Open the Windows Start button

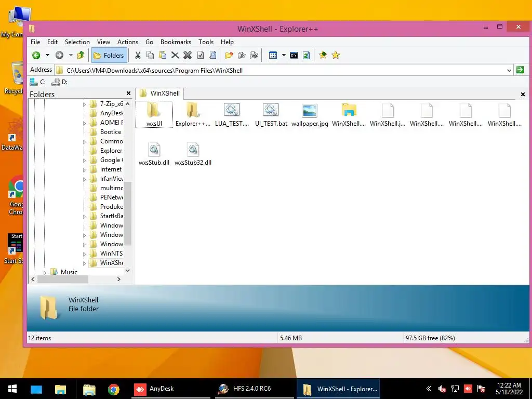tap(12, 389)
